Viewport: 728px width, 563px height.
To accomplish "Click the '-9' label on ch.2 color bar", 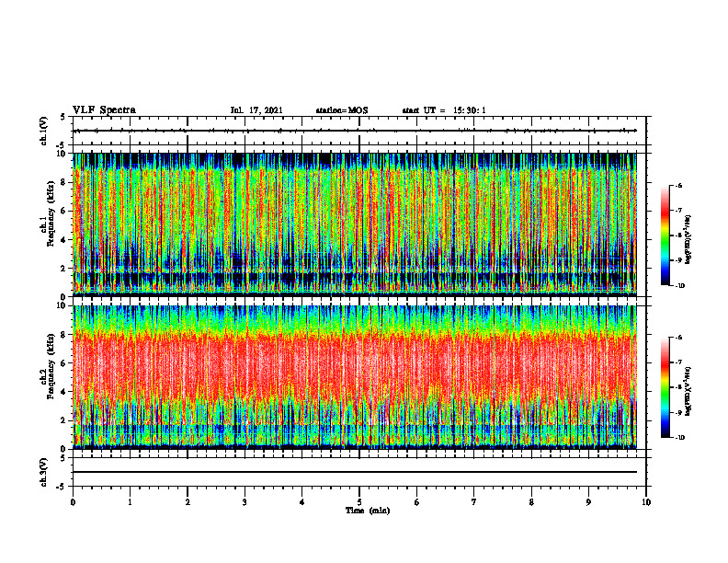I will coord(679,412).
